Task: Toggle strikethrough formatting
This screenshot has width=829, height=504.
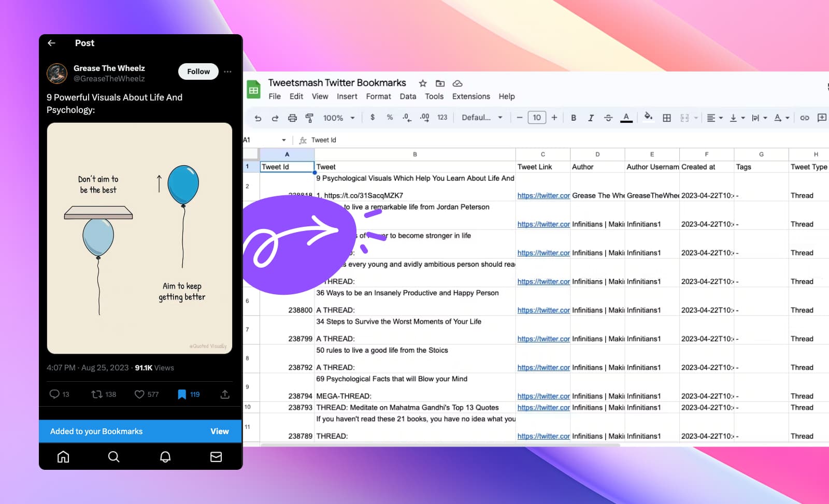Action: click(608, 118)
